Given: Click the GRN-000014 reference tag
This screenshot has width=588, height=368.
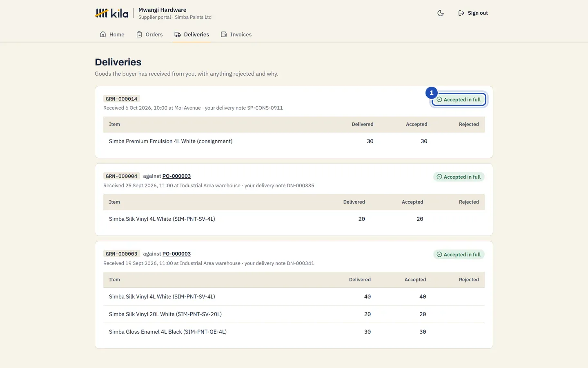Looking at the screenshot, I should [x=122, y=99].
